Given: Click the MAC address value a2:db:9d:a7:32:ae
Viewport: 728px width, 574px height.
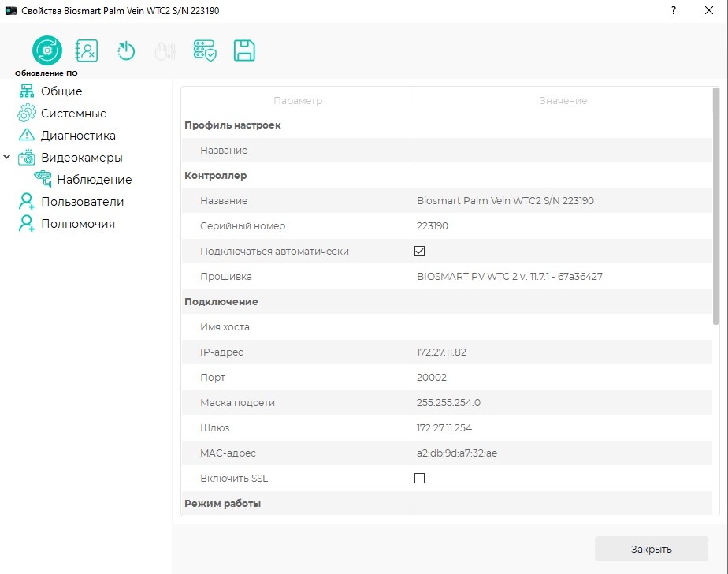Looking at the screenshot, I should (x=456, y=453).
